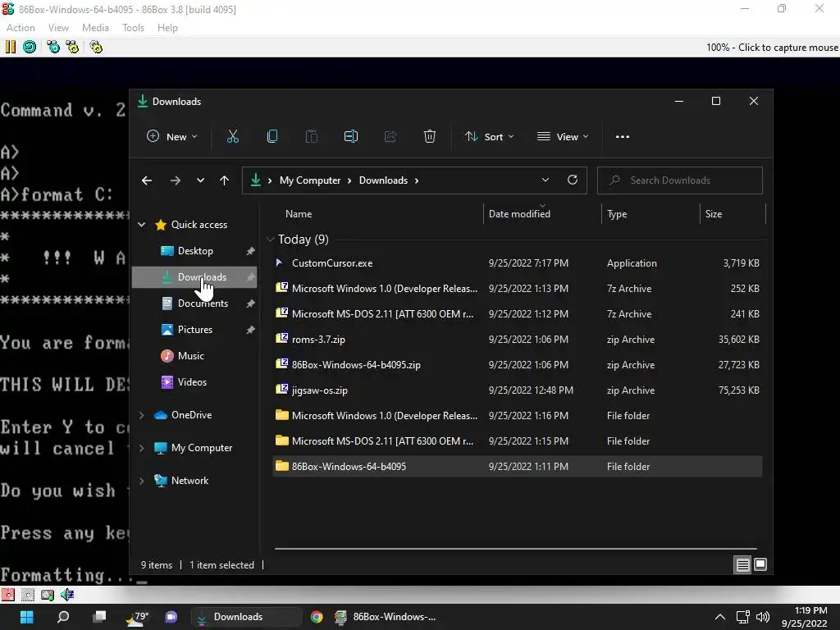This screenshot has width=840, height=630.
Task: Open 86Box Action menu
Action: pyautogui.click(x=21, y=28)
